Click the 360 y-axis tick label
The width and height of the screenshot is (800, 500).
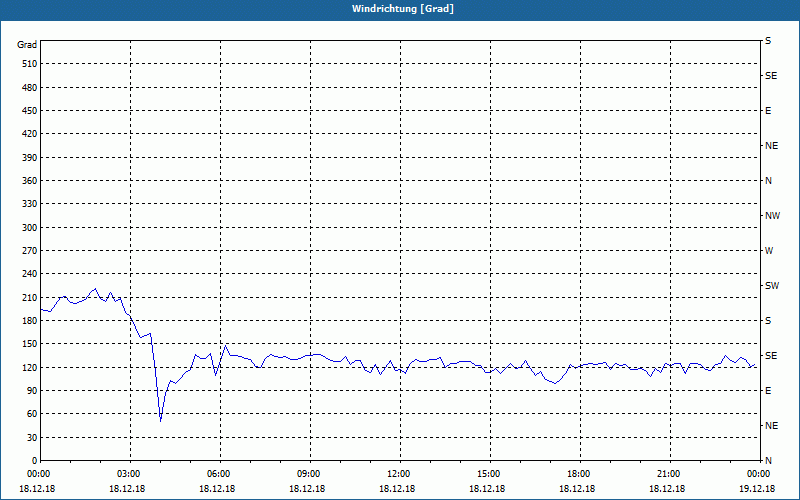point(30,181)
